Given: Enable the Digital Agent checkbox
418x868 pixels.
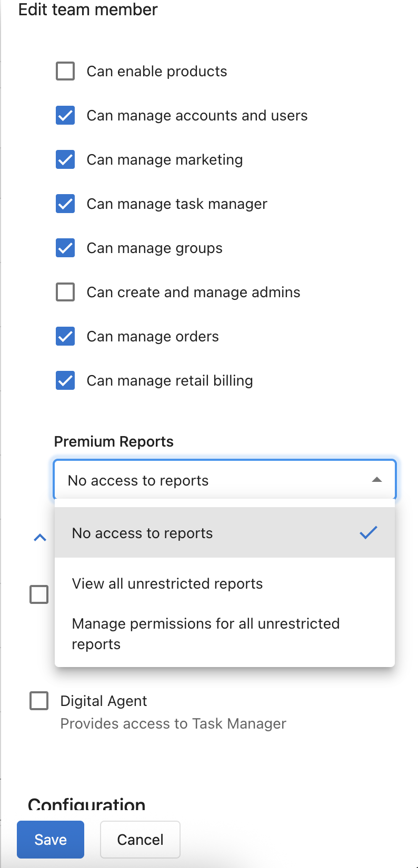Looking at the screenshot, I should (x=39, y=701).
